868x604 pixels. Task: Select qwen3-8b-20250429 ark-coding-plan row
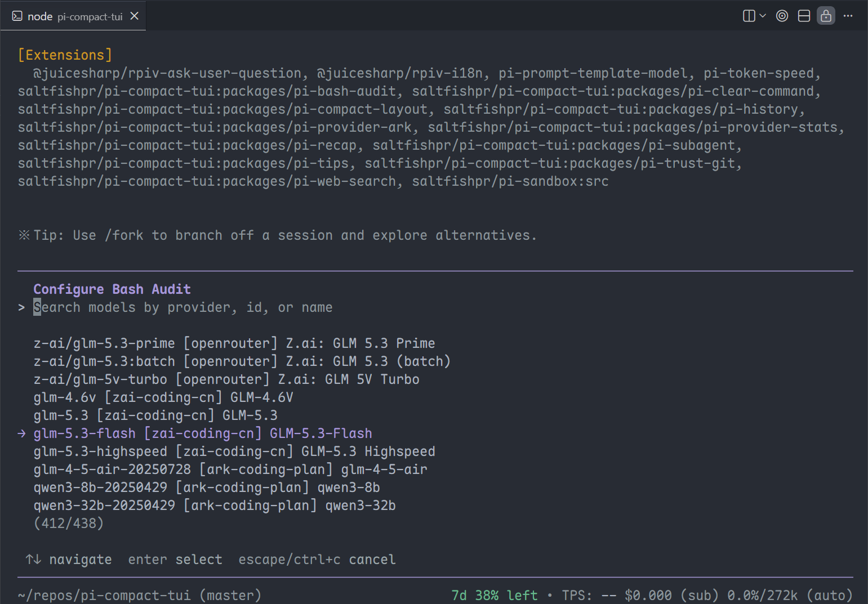207,487
